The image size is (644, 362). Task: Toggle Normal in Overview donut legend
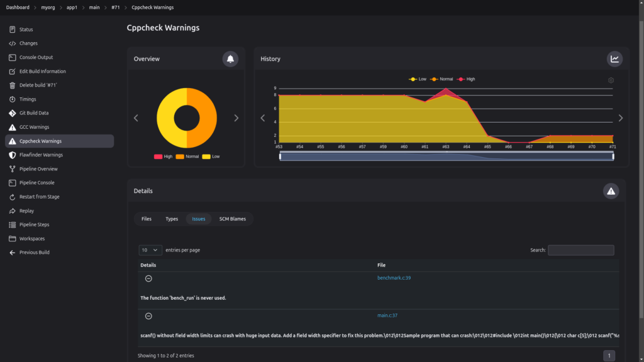pos(187,156)
